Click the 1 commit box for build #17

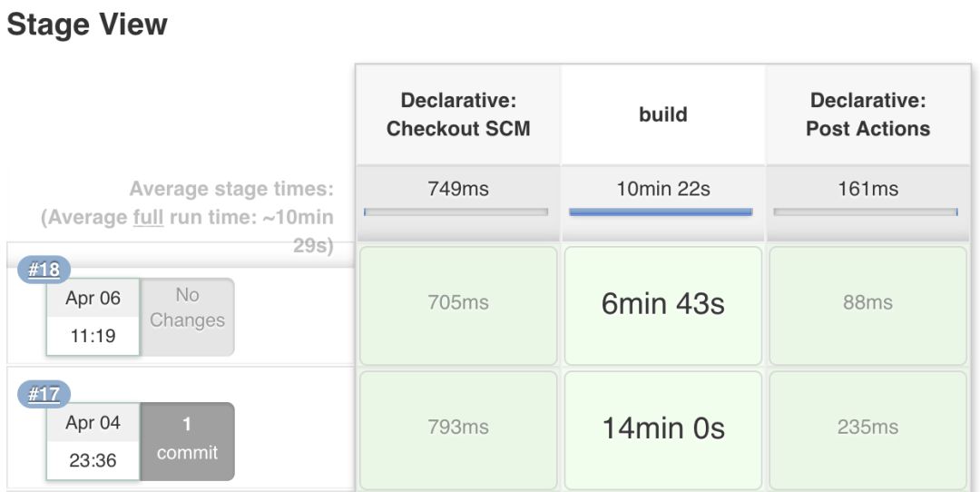tap(187, 441)
